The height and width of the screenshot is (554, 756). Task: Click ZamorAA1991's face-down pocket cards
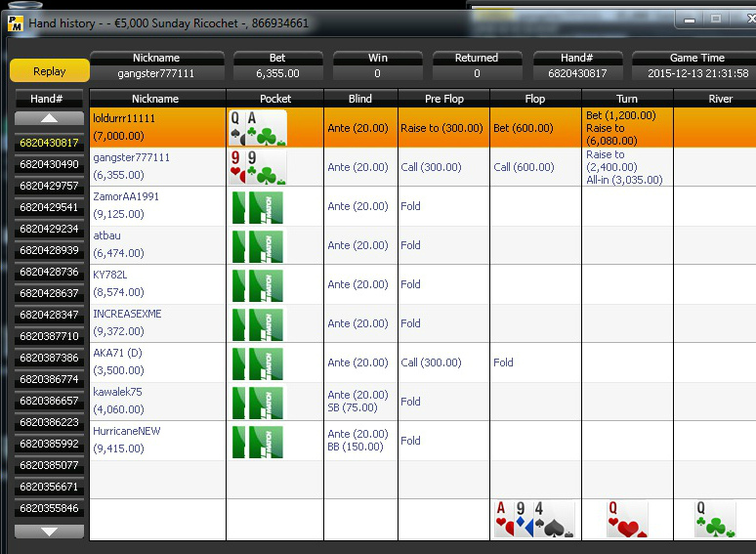[x=258, y=207]
